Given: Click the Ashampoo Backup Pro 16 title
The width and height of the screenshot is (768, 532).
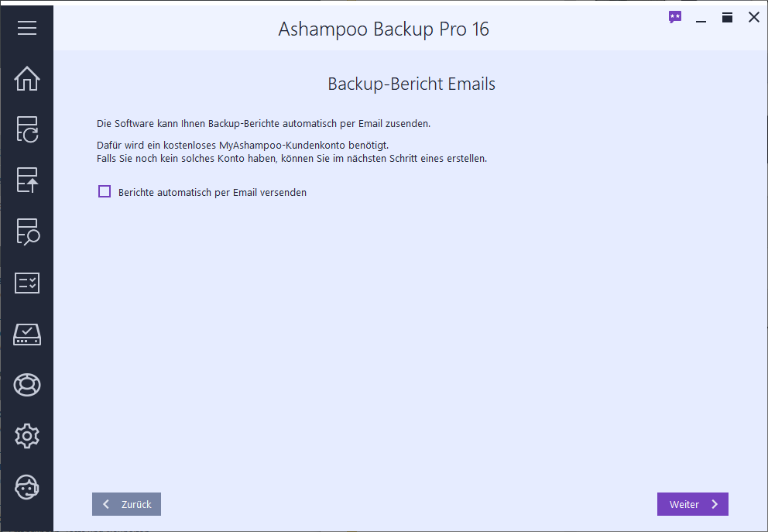Looking at the screenshot, I should pos(383,29).
